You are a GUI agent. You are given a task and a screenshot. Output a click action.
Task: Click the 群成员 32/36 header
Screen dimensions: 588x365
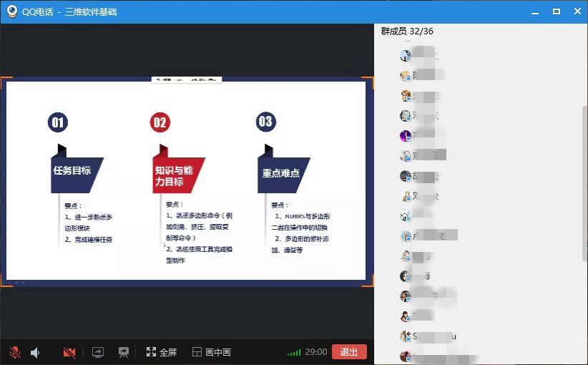pyautogui.click(x=407, y=31)
